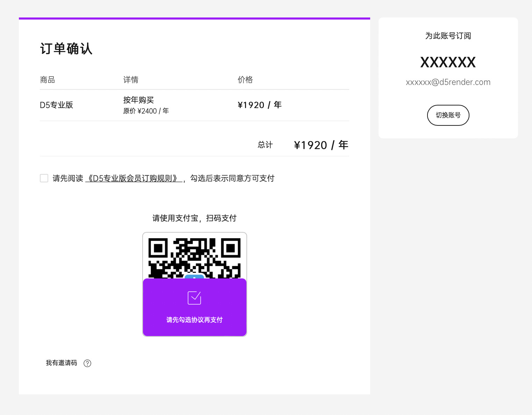The width and height of the screenshot is (532, 415).
Task: Click the 原价 ¥2400 / 年 original price
Action: pyautogui.click(x=146, y=111)
